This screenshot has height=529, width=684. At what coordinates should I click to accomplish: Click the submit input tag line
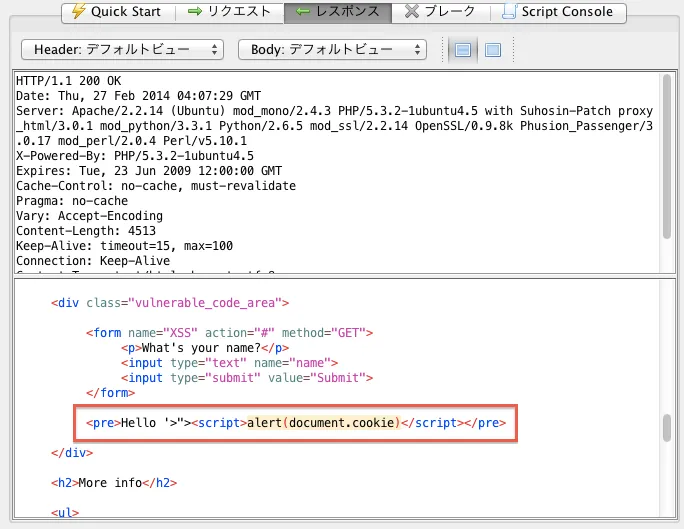pyautogui.click(x=247, y=378)
